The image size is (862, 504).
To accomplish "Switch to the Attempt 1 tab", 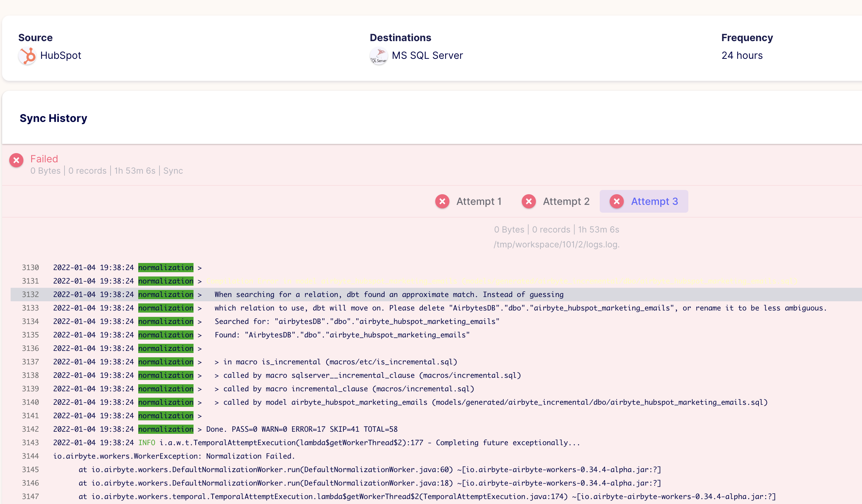I will tap(479, 201).
